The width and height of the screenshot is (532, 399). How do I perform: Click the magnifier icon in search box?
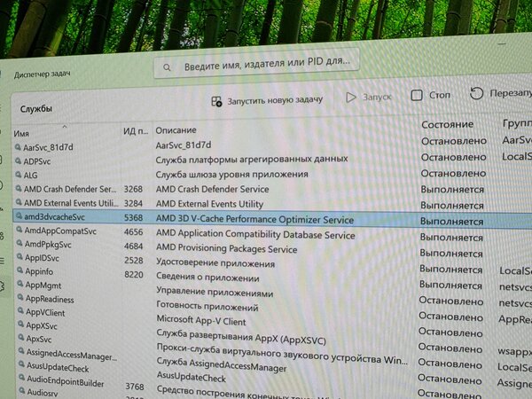click(167, 67)
